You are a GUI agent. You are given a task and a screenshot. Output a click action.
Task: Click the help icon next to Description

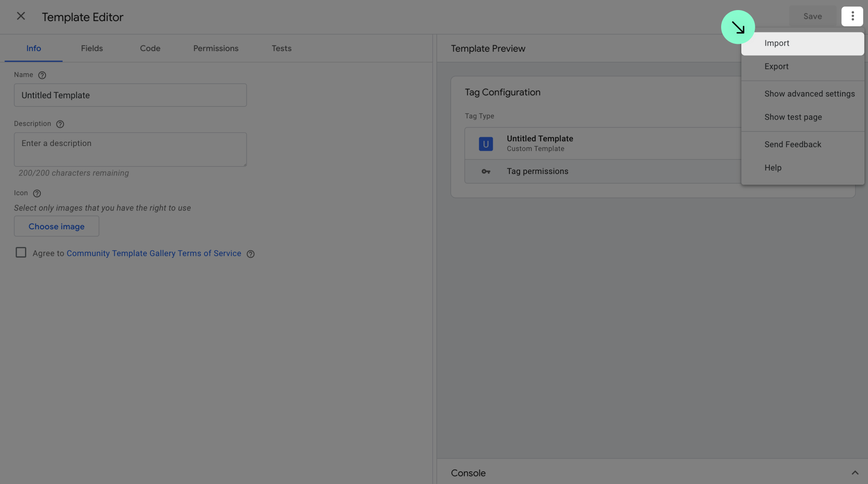click(60, 124)
